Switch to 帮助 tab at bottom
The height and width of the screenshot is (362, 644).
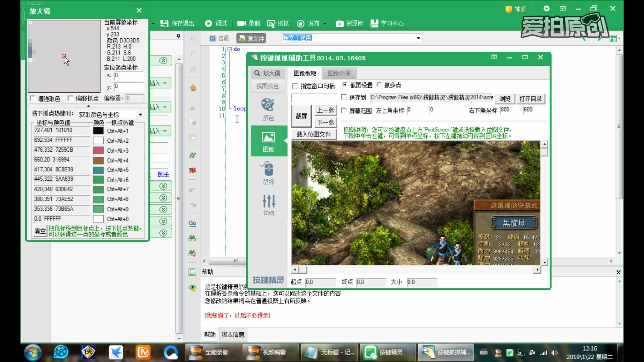[x=210, y=335]
